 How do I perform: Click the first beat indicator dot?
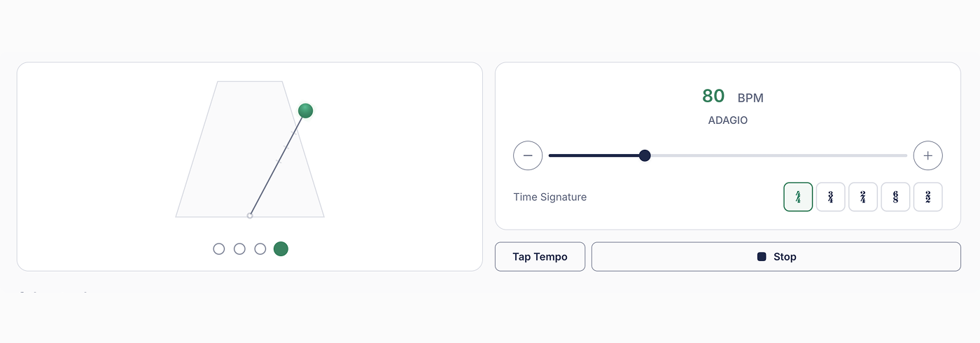point(219,248)
